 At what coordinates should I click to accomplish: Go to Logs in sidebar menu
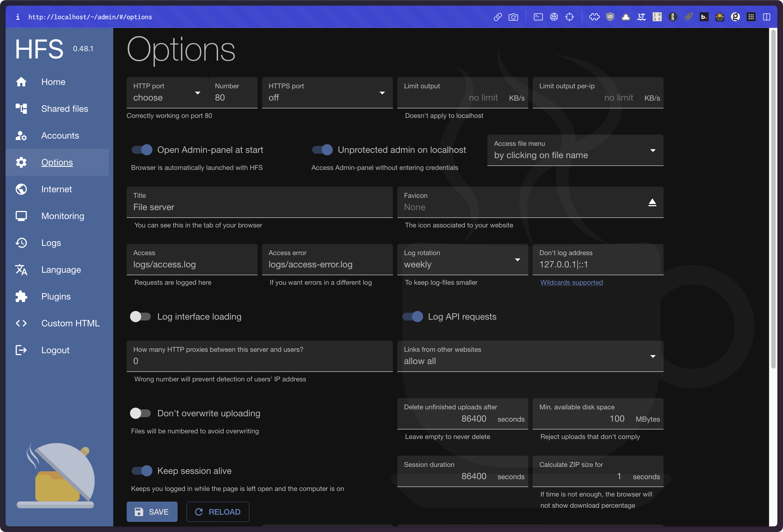click(x=51, y=243)
